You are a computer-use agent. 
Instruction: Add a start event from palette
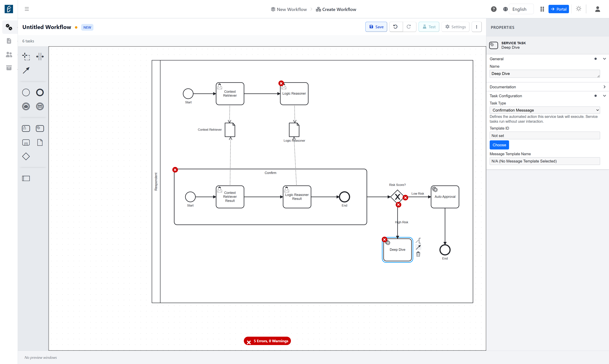[26, 92]
